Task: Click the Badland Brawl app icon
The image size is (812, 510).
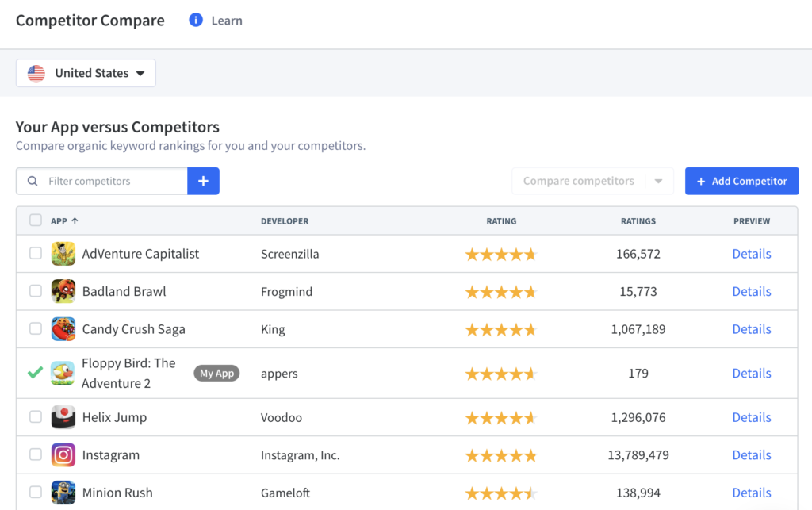Action: tap(63, 292)
